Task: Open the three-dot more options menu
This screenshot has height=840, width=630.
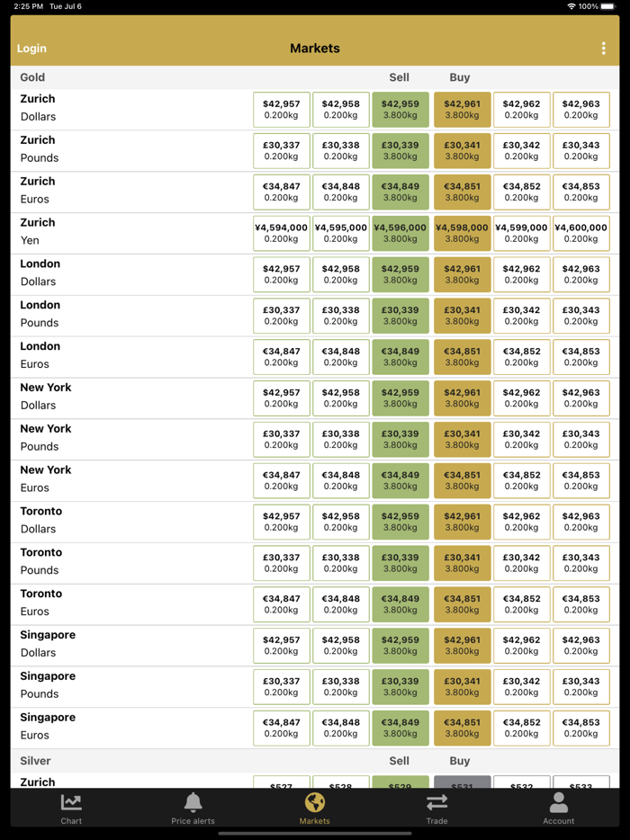Action: (x=603, y=49)
